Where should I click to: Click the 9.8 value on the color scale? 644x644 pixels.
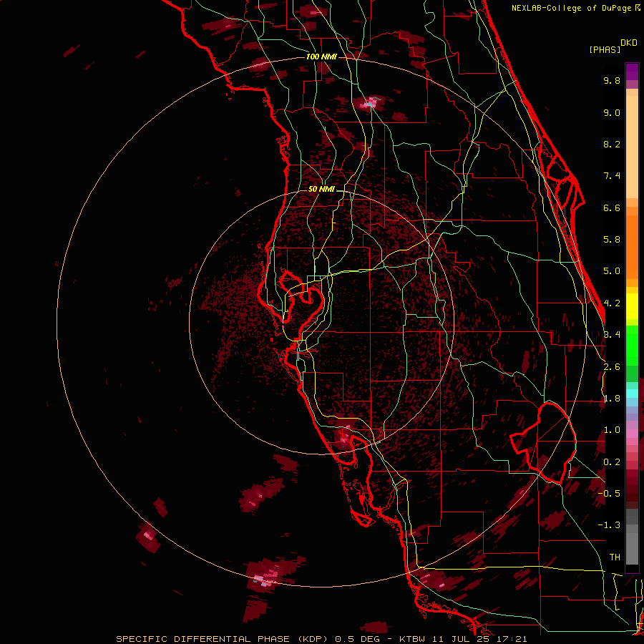pos(612,80)
